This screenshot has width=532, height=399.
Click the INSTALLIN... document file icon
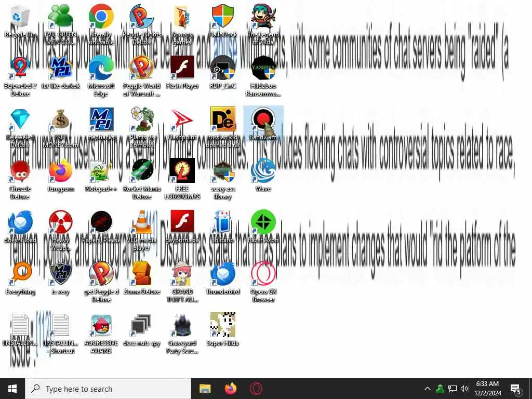20,326
